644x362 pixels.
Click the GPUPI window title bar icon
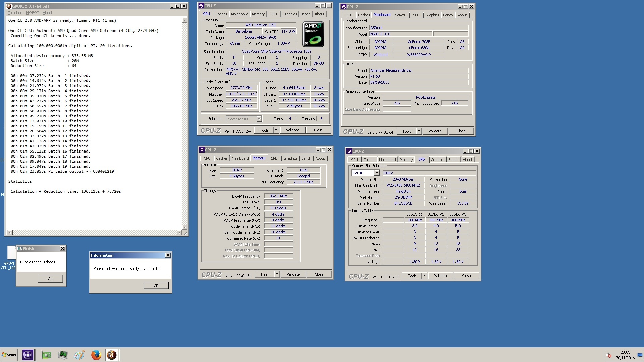9,6
